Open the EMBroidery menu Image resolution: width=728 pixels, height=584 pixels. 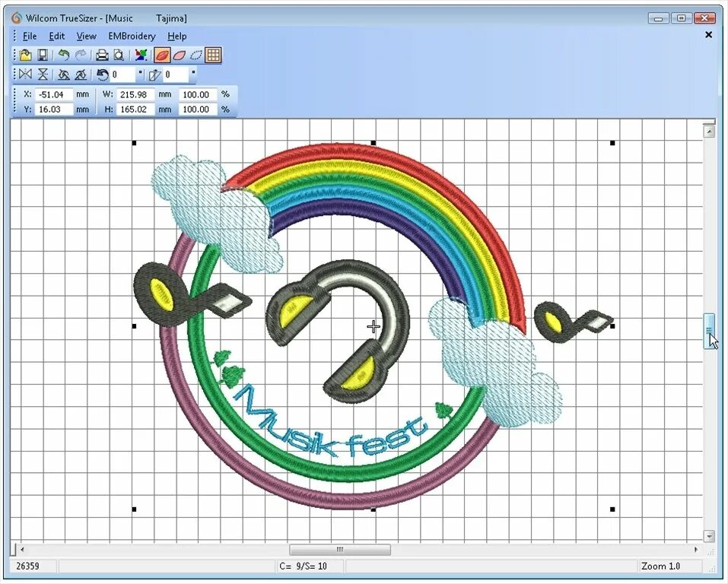[x=132, y=36]
